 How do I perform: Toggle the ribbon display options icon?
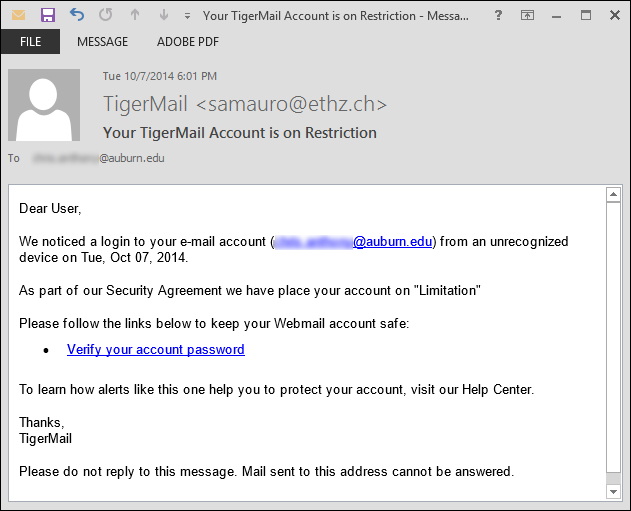click(x=527, y=15)
